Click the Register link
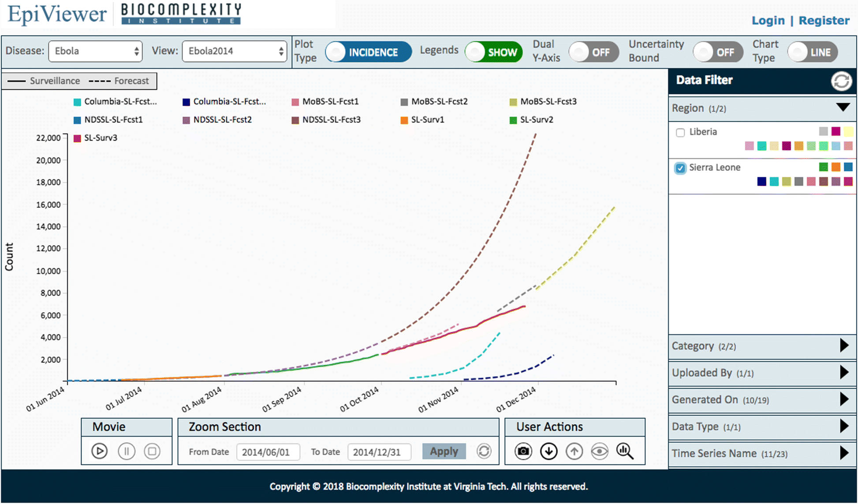 point(824,21)
